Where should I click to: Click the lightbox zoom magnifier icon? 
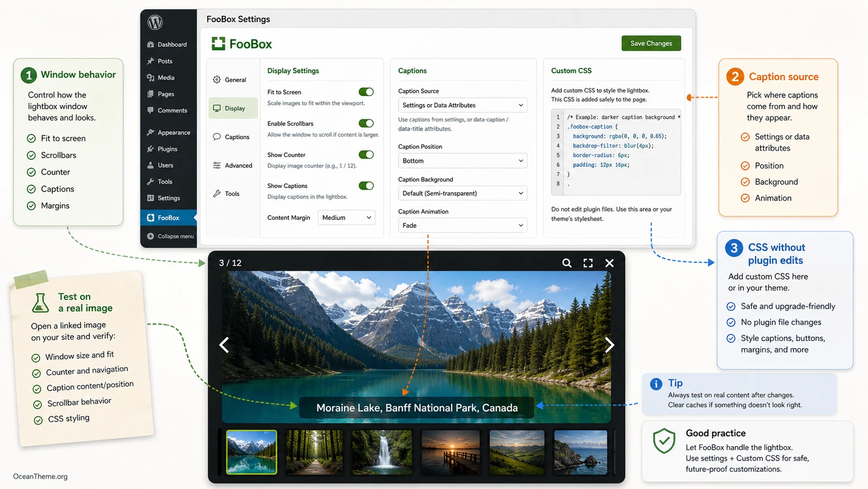click(x=567, y=263)
